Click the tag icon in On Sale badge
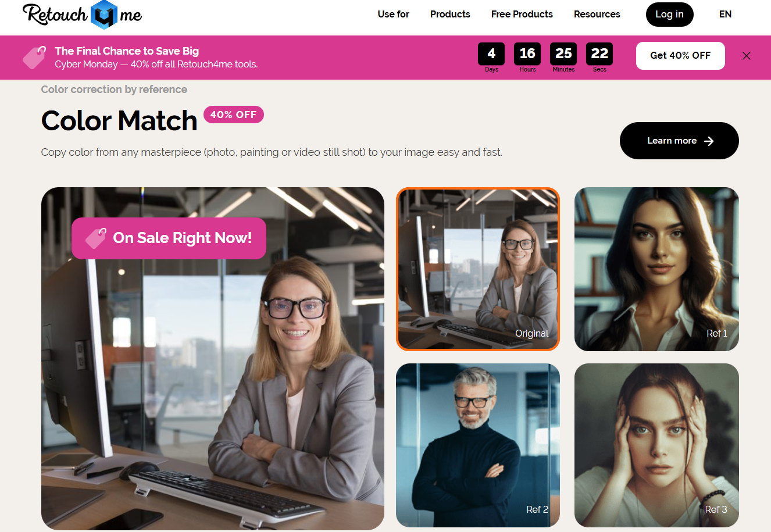Screen dimensions: 771x532 [96, 238]
